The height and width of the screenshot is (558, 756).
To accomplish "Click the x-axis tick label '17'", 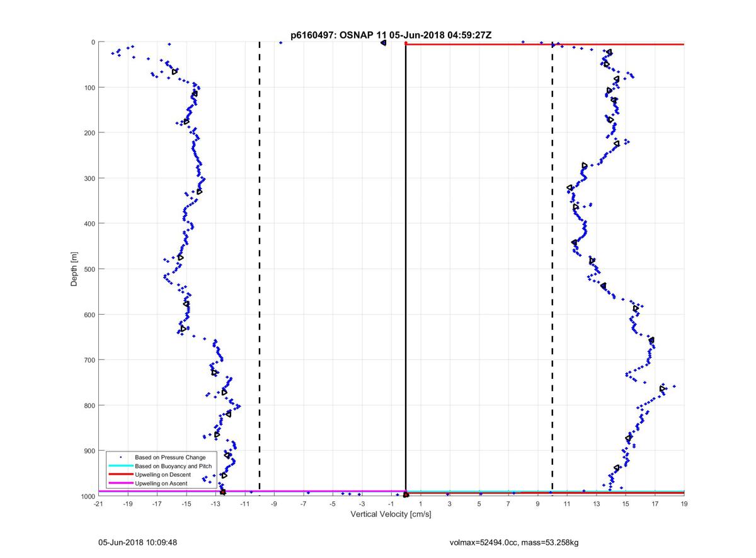I will pyautogui.click(x=655, y=504).
